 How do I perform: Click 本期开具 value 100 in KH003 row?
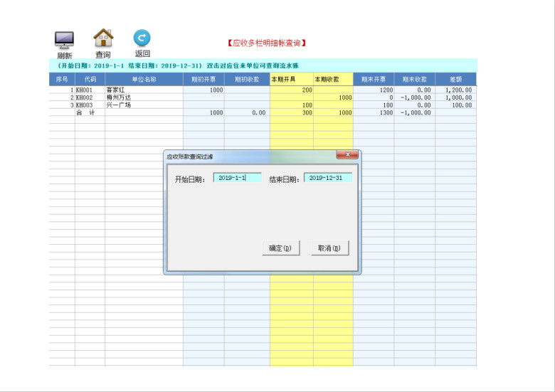[x=307, y=105]
